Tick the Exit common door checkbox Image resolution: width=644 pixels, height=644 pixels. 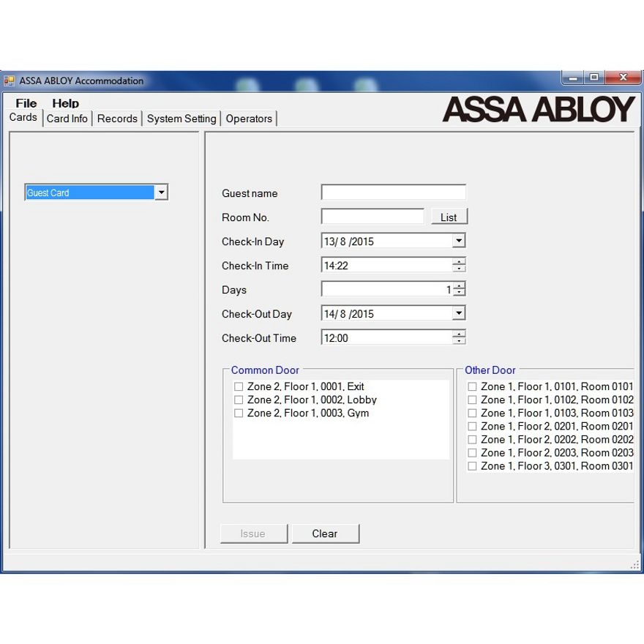click(239, 387)
